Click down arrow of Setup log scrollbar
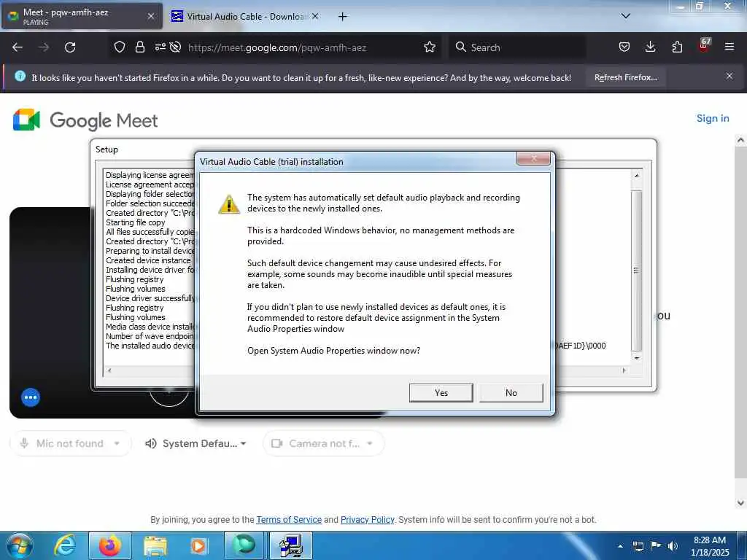This screenshot has height=560, width=747. tap(636, 358)
